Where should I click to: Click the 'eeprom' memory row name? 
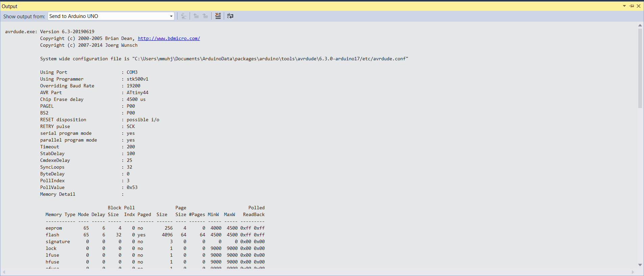coord(54,228)
